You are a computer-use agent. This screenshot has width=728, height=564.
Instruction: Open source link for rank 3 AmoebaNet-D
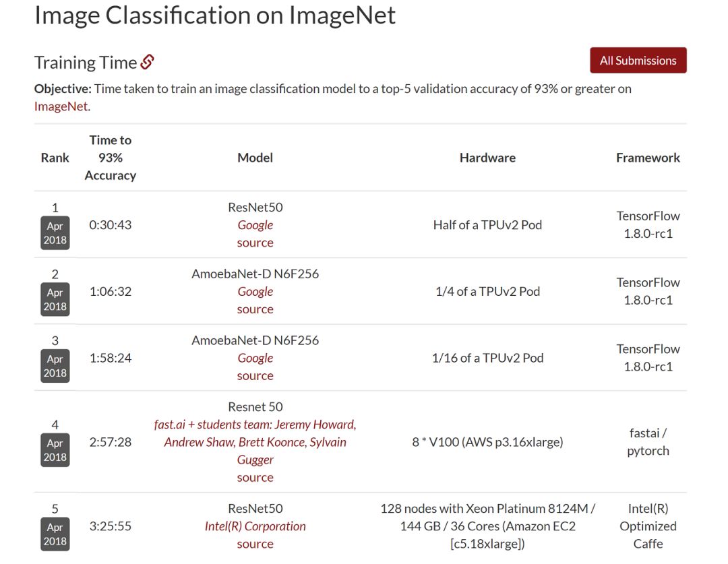pos(255,376)
